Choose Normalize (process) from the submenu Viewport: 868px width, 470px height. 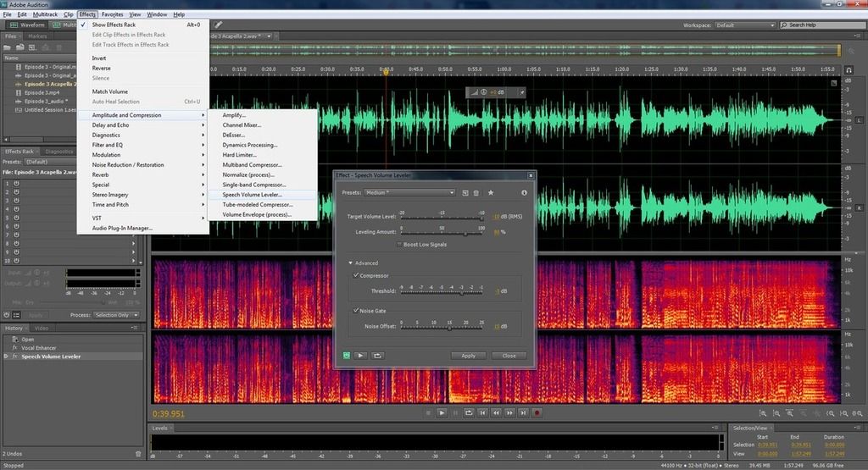pyautogui.click(x=263, y=174)
